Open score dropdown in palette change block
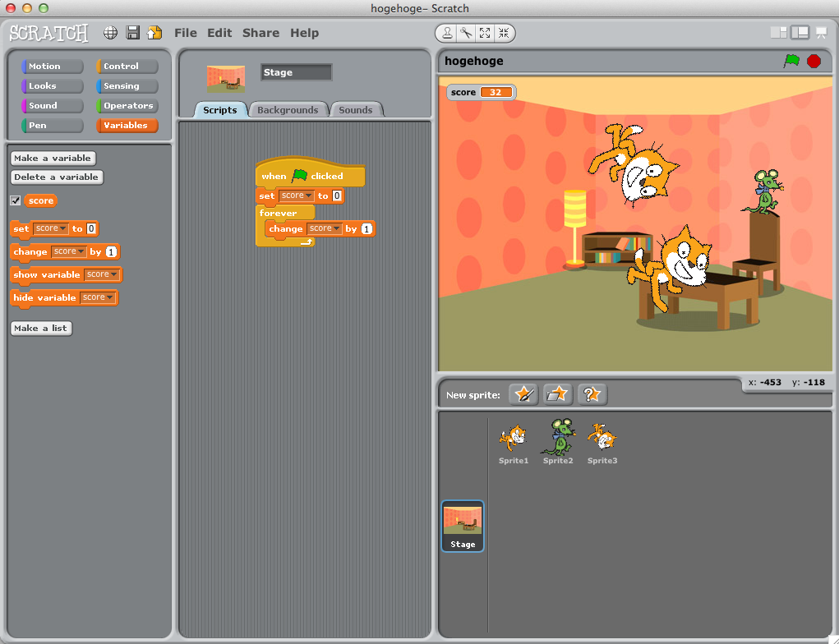Image resolution: width=839 pixels, height=644 pixels. pos(69,251)
